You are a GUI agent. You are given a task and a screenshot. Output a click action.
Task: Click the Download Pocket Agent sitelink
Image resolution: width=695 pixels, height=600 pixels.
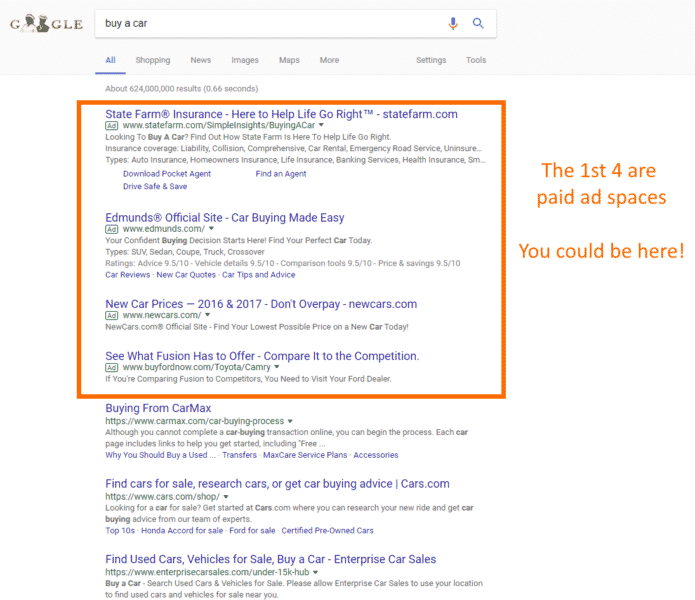[x=167, y=174]
